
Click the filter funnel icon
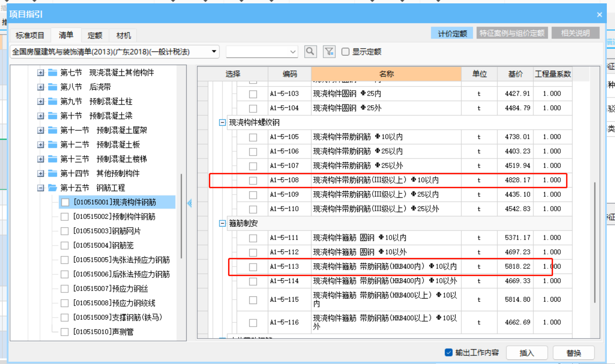pyautogui.click(x=329, y=51)
